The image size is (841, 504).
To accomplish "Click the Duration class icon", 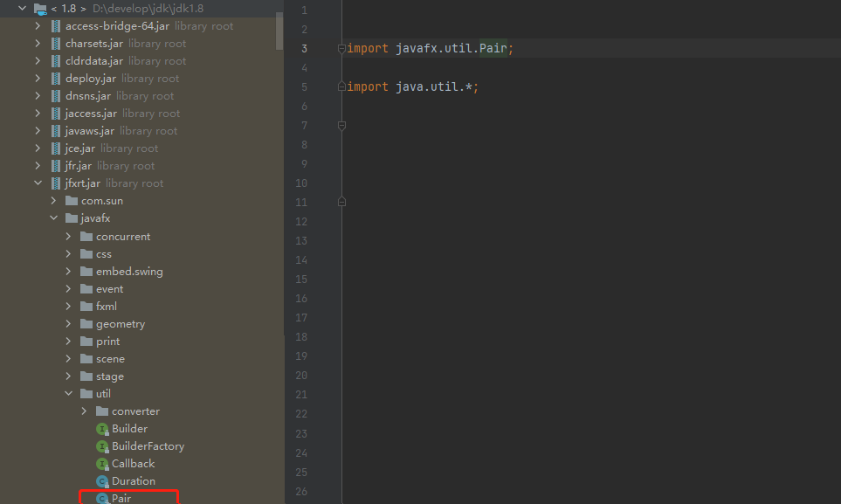I will [102, 481].
